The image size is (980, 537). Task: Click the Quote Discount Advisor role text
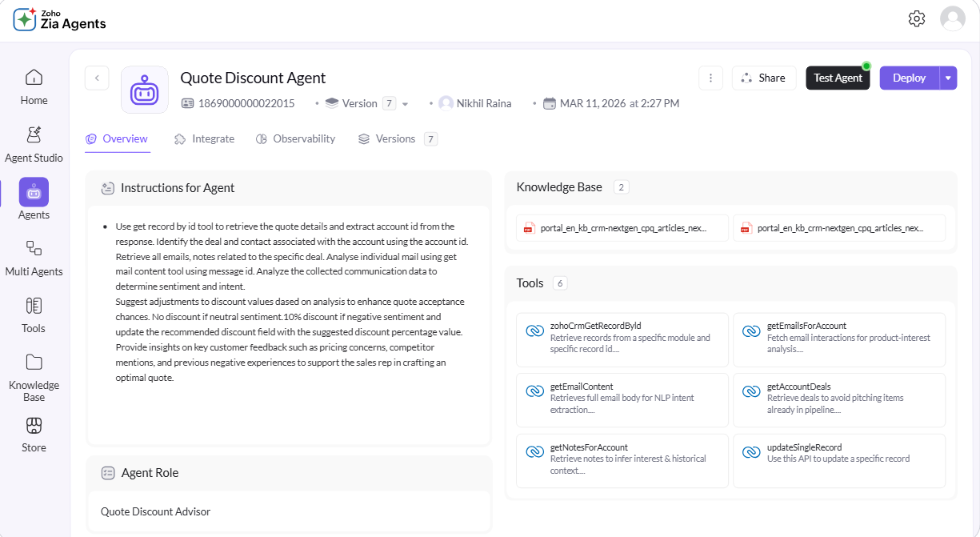pos(155,511)
